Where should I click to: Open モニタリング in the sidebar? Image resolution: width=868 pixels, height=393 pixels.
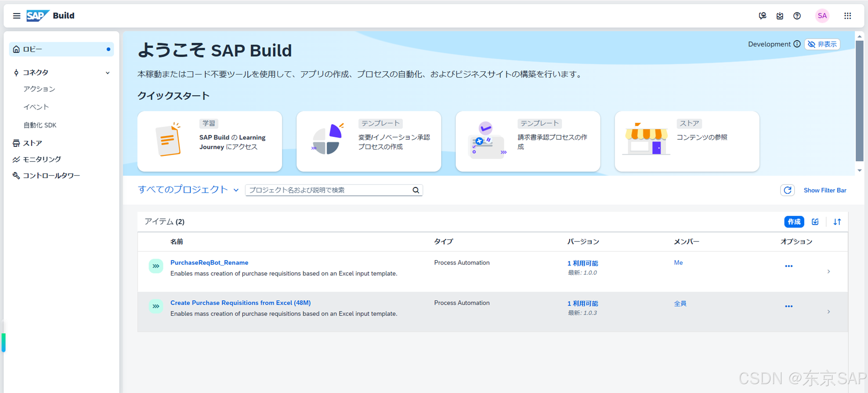click(x=42, y=159)
